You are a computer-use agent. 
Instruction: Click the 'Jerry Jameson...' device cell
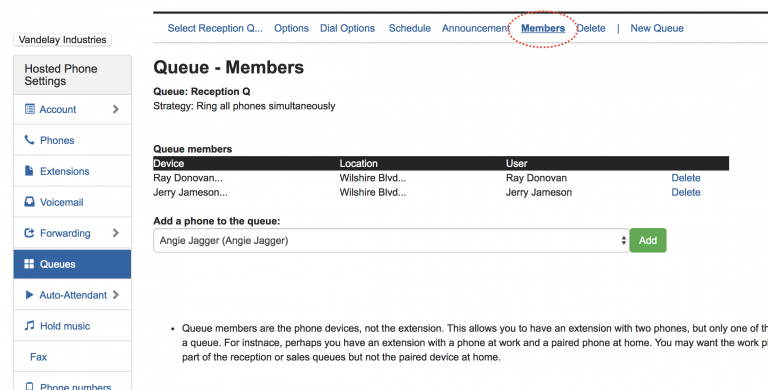click(191, 192)
